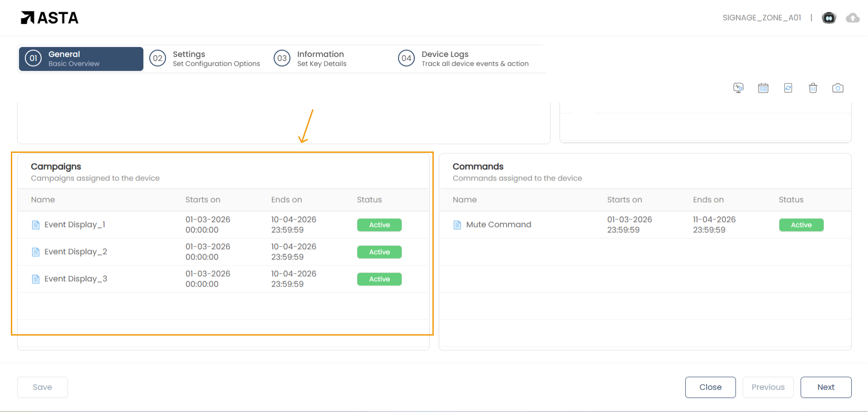Select the General step tab
This screenshot has height=412, width=868.
coord(81,59)
